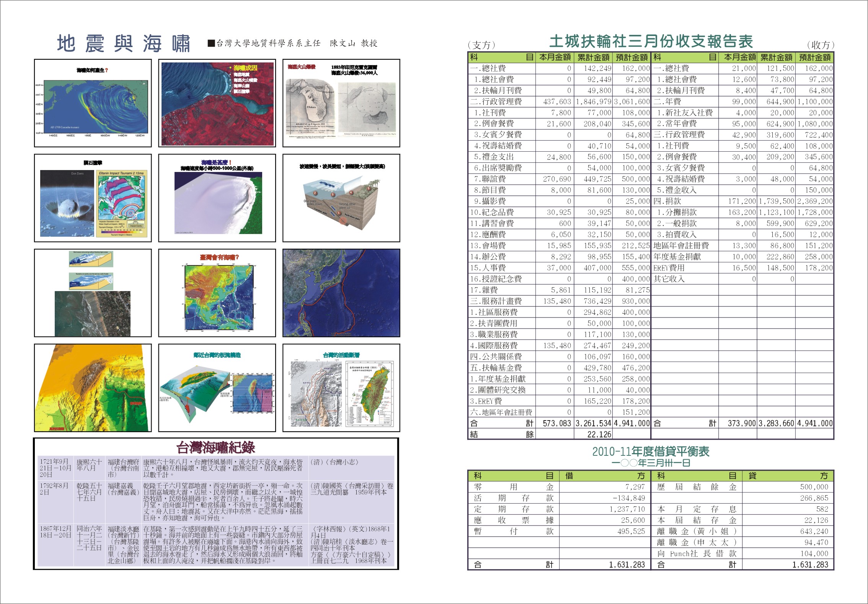Select the 643,240 amount
868x604 pixels.
[x=814, y=531]
